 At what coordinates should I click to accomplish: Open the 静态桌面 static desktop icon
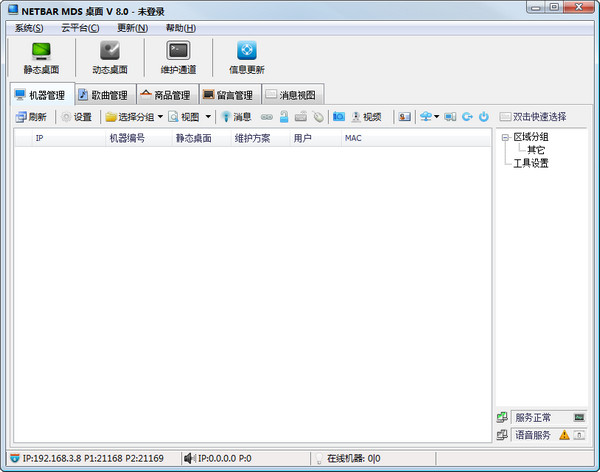[40, 57]
